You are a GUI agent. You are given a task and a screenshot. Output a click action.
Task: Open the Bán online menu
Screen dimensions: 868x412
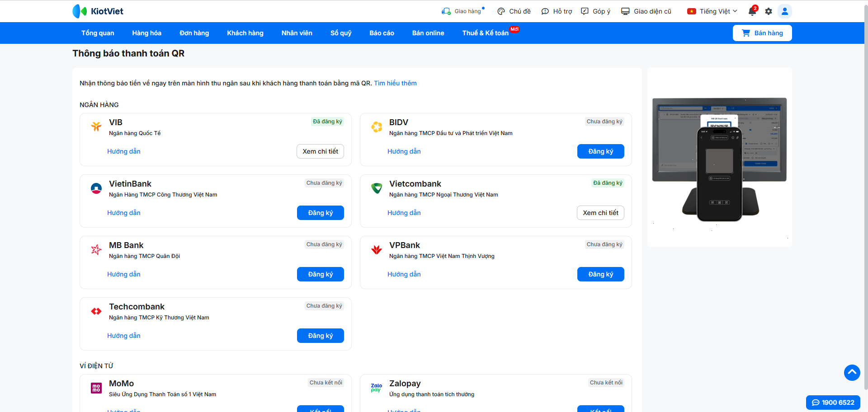coord(428,33)
